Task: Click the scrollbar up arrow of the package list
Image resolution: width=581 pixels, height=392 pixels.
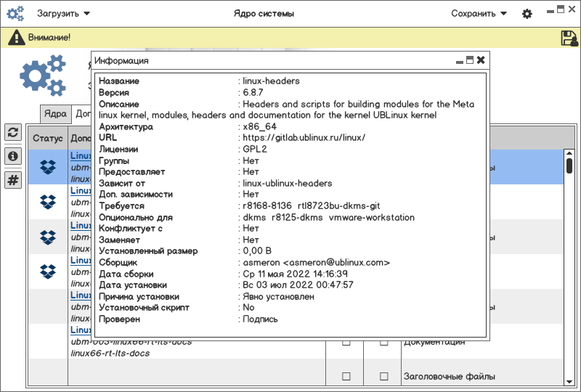Action: coord(569,152)
